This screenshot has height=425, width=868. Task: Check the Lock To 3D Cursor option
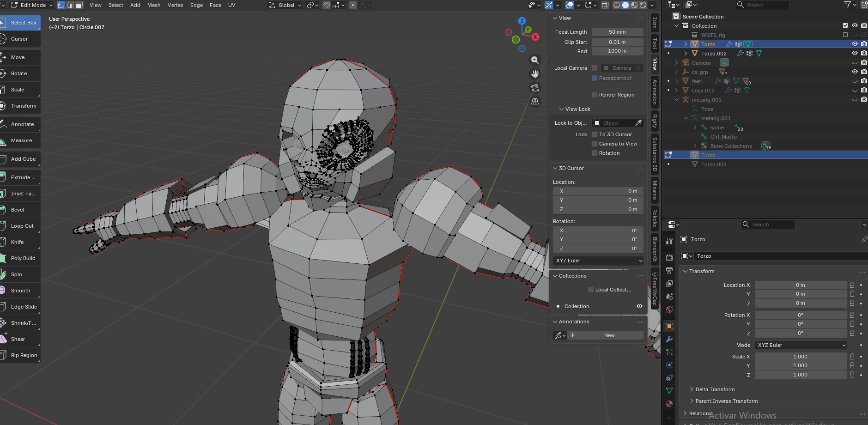coord(595,134)
